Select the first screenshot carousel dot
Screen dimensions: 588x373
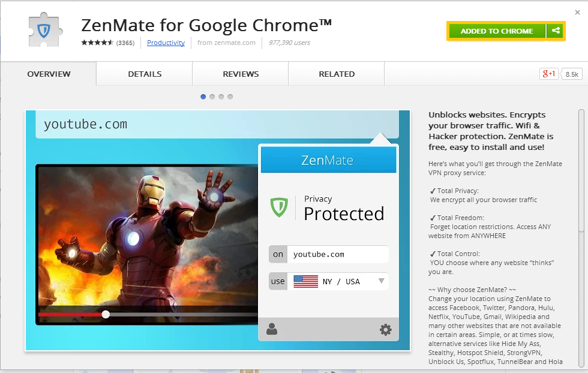pyautogui.click(x=203, y=97)
